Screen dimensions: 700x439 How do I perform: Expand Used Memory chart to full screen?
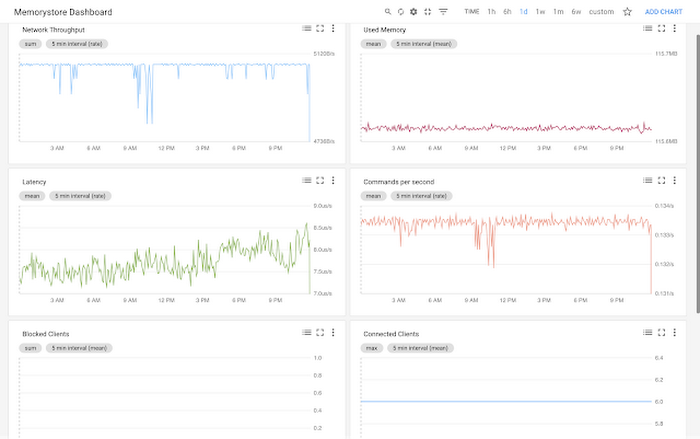(x=661, y=28)
